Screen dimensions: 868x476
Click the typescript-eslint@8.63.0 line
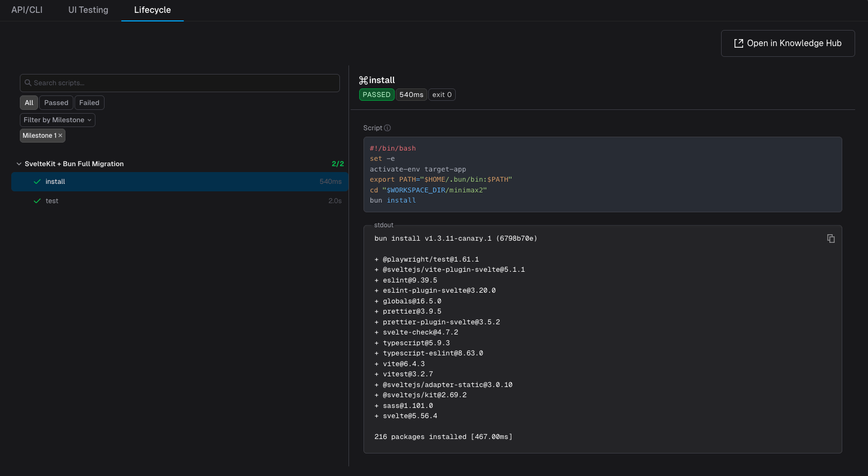point(429,353)
